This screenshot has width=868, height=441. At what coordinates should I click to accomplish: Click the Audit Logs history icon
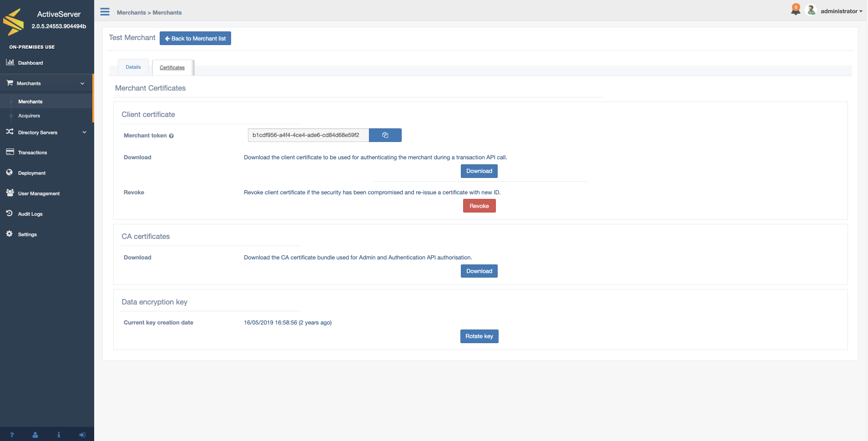(x=10, y=213)
